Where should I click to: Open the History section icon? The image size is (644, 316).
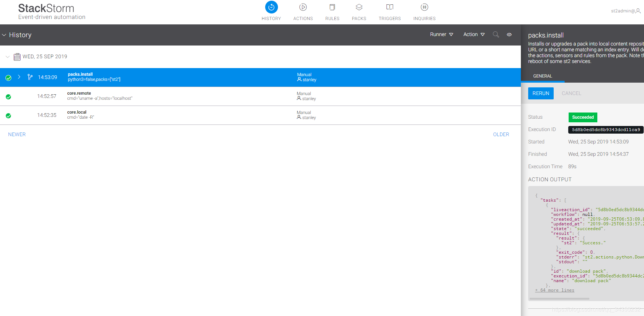pos(271,7)
